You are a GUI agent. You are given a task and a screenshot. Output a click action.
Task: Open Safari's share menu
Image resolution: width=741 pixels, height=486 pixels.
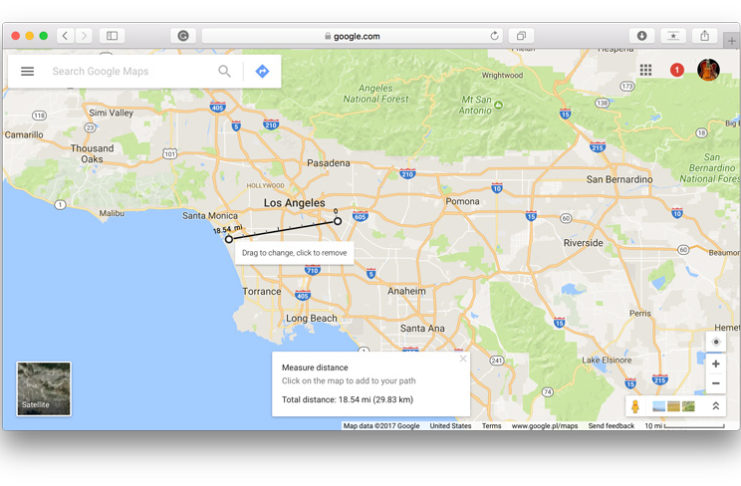[705, 36]
